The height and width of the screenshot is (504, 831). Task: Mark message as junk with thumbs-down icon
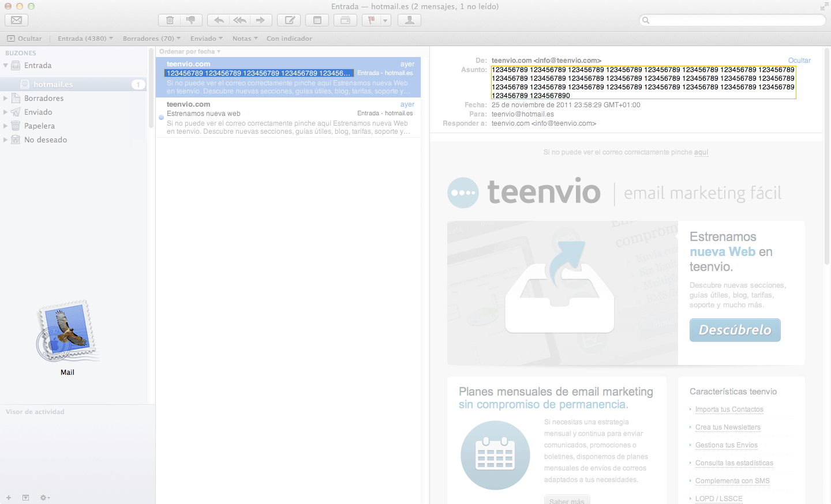[x=191, y=20]
